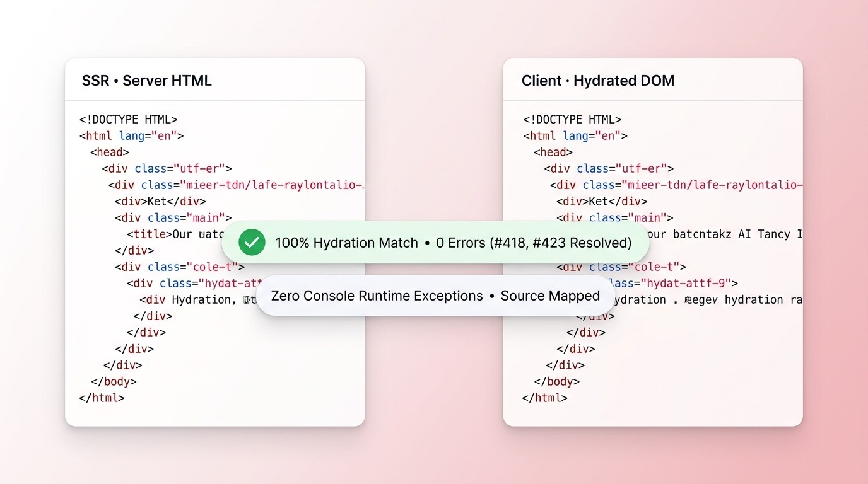
Task: Click the </body> line in the SSR panel
Action: pyautogui.click(x=114, y=381)
